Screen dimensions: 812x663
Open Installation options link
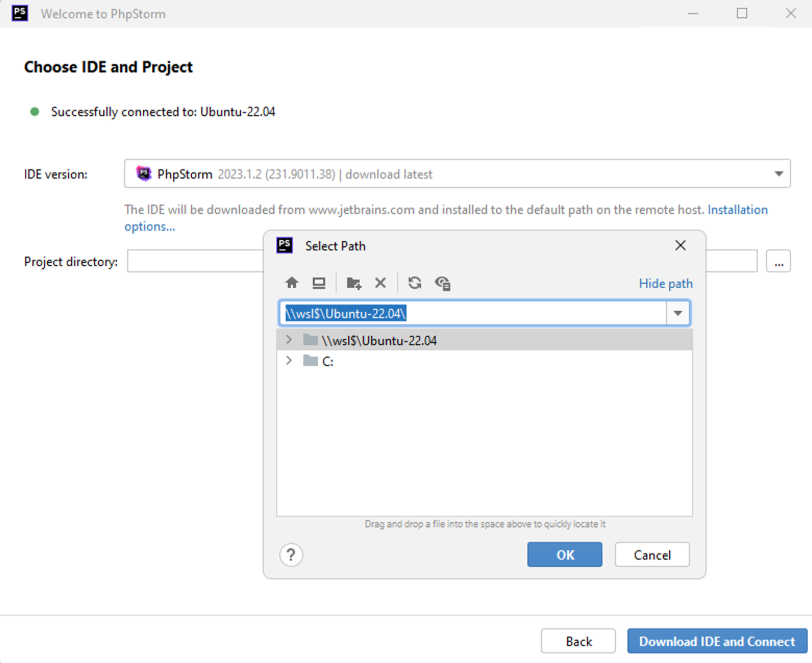click(x=738, y=210)
